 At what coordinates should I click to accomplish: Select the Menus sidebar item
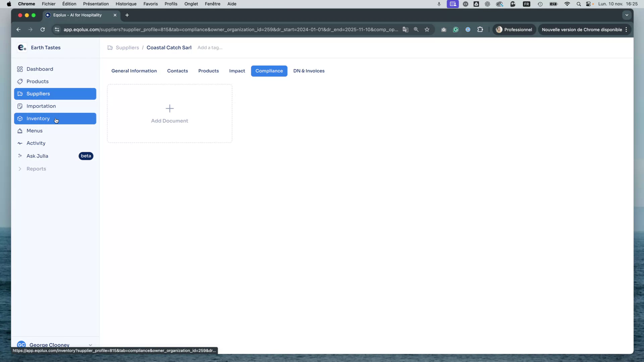pyautogui.click(x=34, y=131)
